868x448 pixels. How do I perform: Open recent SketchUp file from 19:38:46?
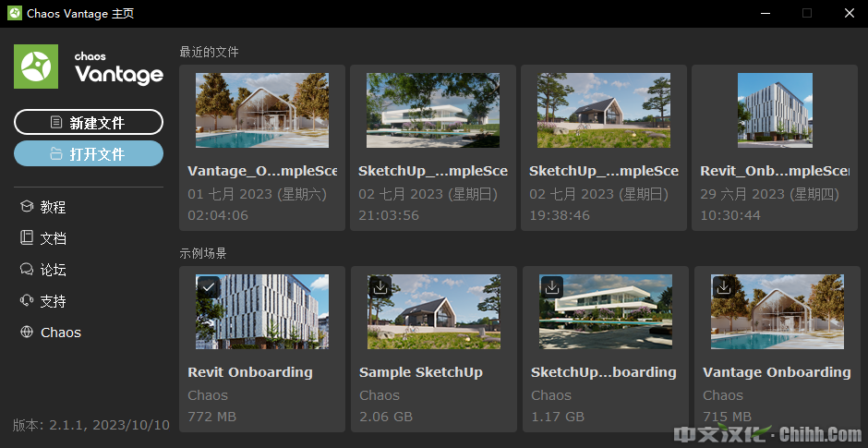pyautogui.click(x=604, y=111)
